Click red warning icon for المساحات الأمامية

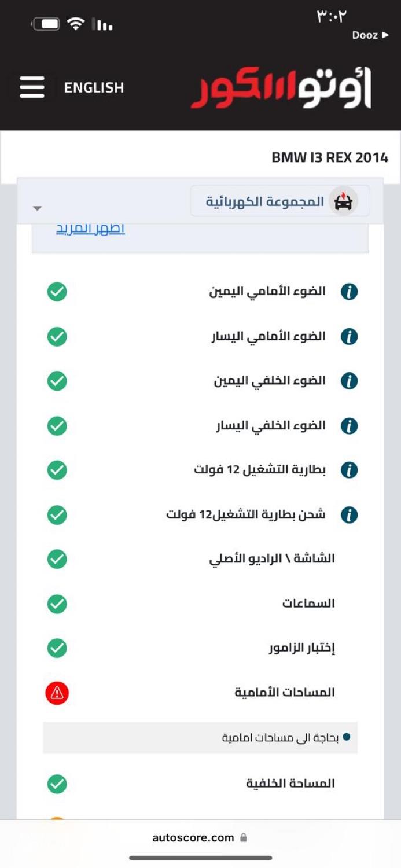click(57, 693)
